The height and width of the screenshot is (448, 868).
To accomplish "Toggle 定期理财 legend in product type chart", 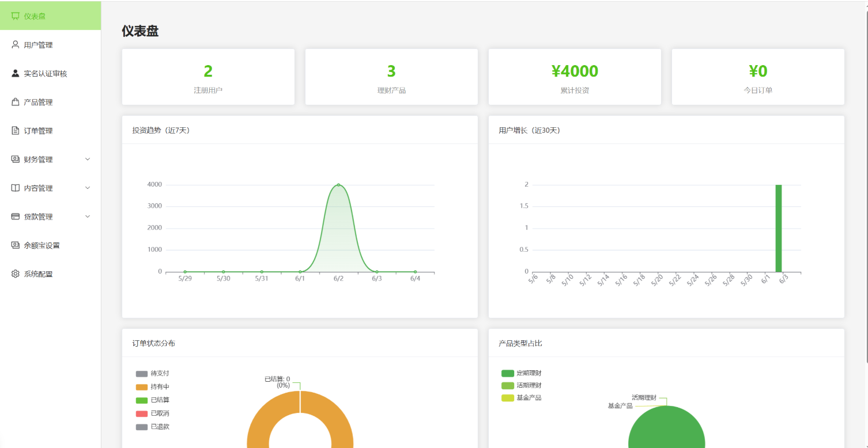I will coord(522,373).
